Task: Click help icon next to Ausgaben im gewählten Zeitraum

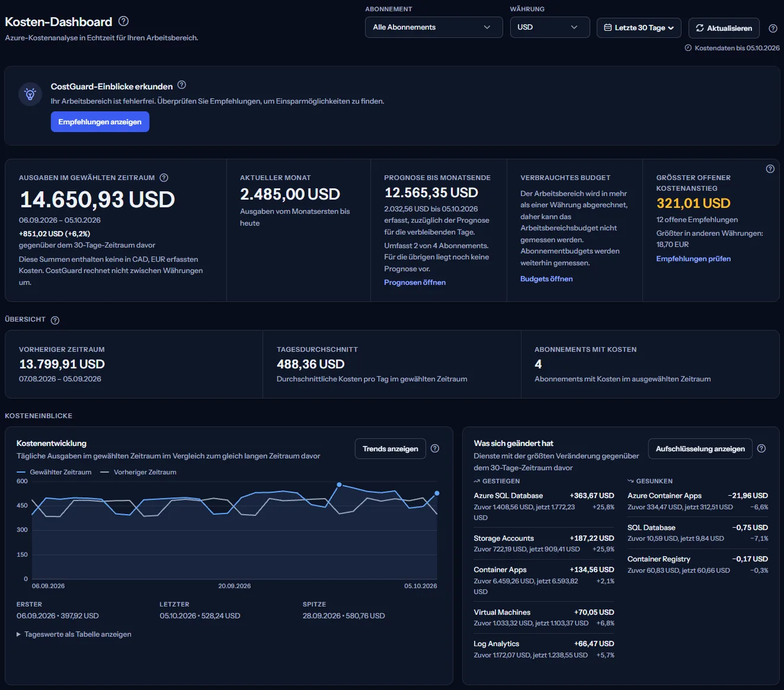Action: [164, 178]
